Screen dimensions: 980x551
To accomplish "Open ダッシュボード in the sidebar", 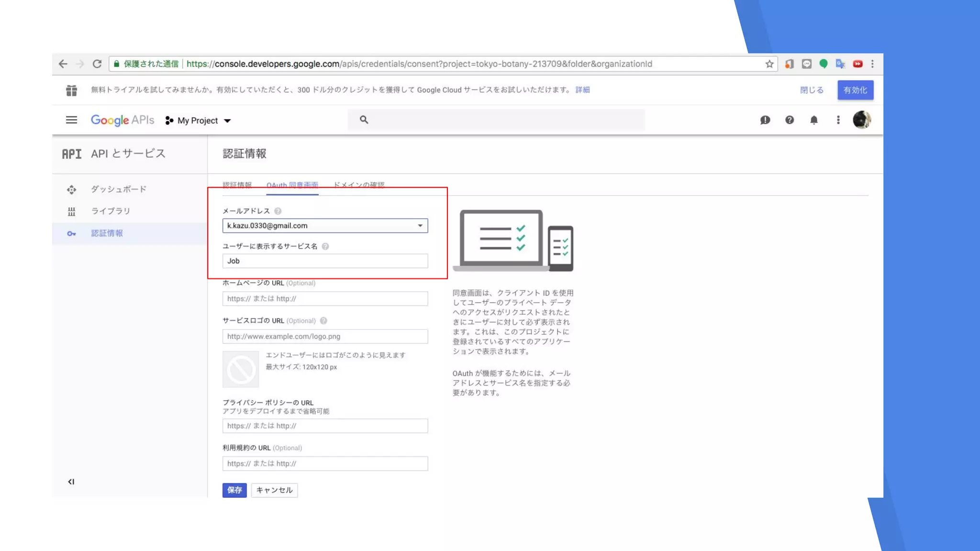I will (119, 189).
